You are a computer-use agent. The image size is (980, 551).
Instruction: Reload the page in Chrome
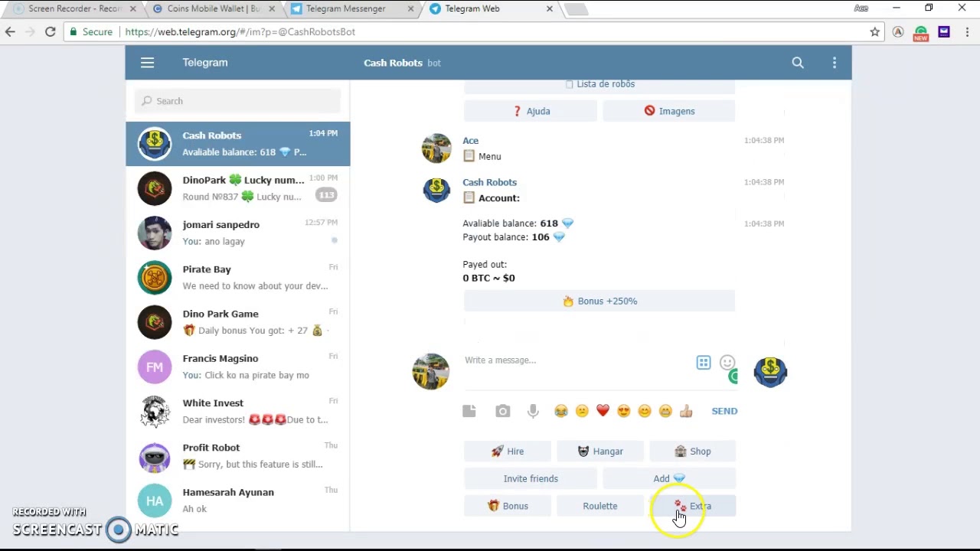(x=51, y=32)
